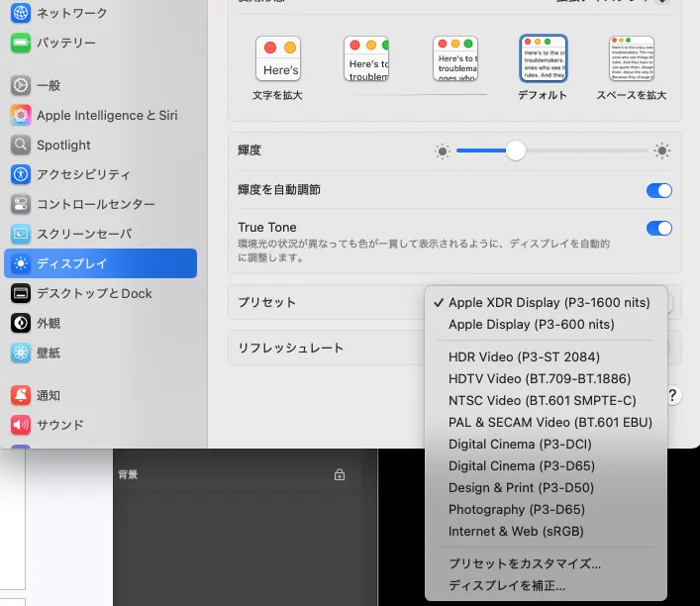Click the プリセット label
This screenshot has height=606, width=700.
tap(267, 302)
